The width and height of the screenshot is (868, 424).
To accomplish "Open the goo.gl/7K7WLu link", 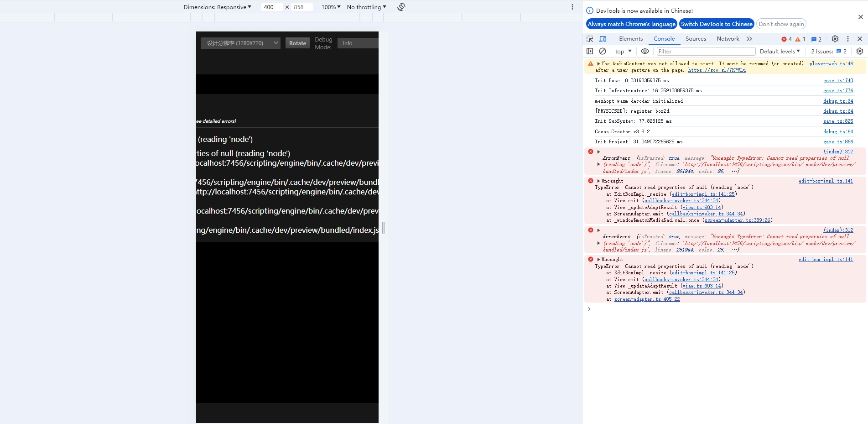I will (x=717, y=70).
